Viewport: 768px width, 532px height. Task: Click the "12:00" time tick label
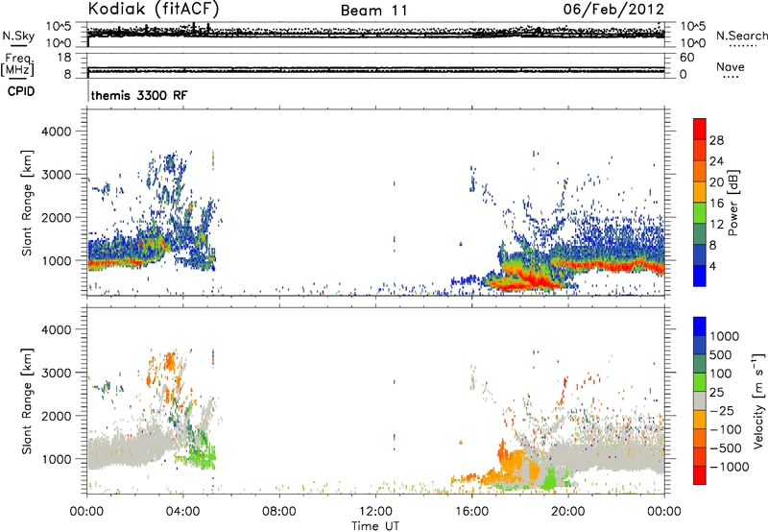click(375, 512)
